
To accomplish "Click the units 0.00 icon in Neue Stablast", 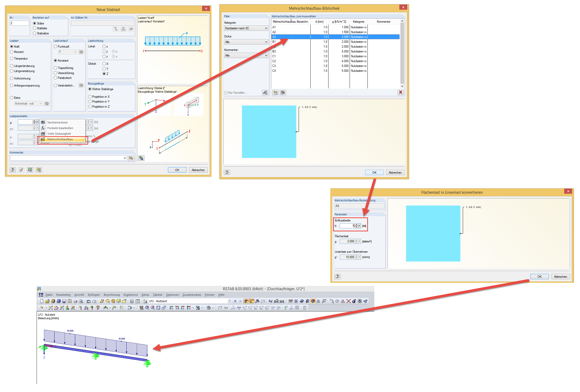I will 30,170.
